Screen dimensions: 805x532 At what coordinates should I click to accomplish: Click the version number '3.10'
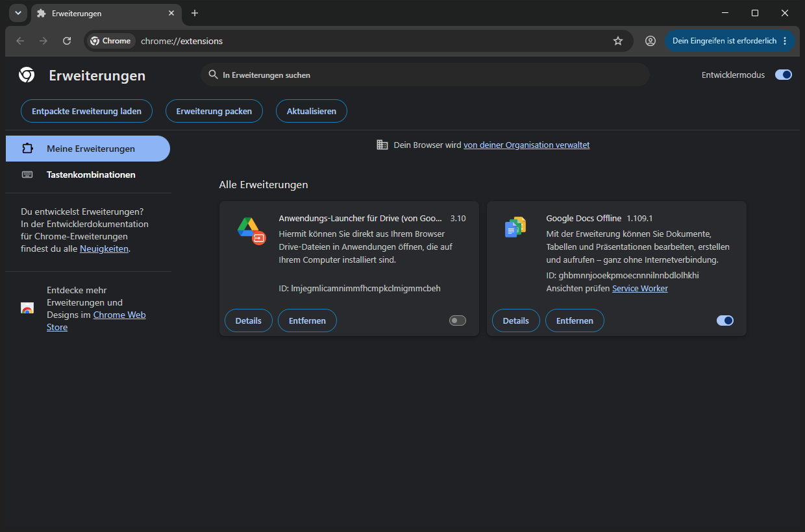coord(458,218)
